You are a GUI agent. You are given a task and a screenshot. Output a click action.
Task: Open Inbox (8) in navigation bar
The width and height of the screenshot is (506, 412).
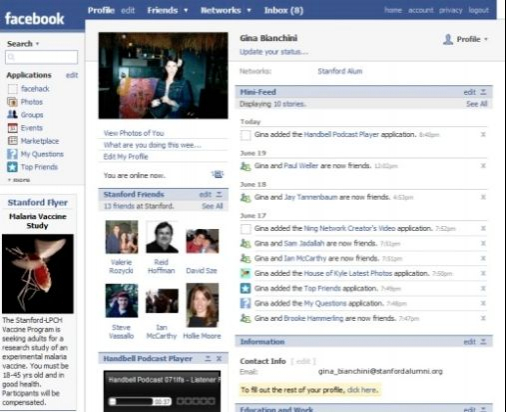(284, 10)
